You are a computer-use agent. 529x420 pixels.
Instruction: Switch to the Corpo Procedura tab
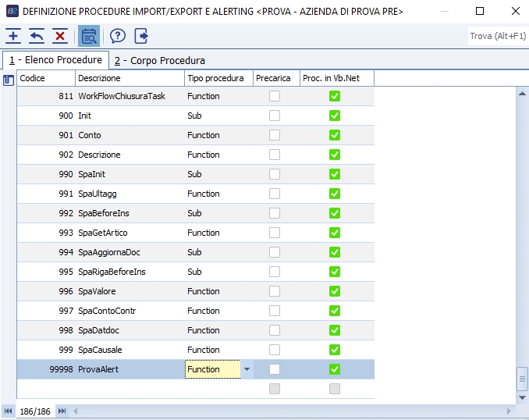click(160, 60)
